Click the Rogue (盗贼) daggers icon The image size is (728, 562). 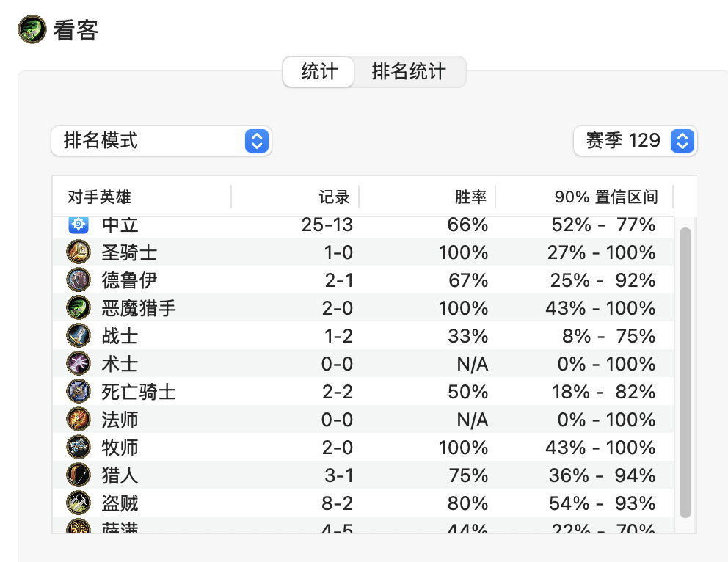[79, 503]
